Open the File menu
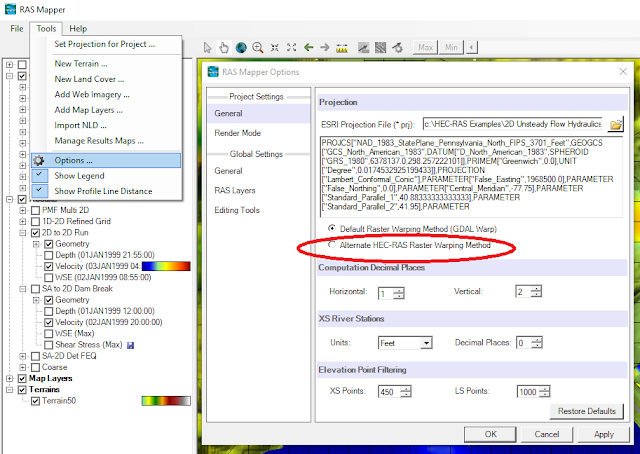This screenshot has width=640, height=454. point(17,29)
